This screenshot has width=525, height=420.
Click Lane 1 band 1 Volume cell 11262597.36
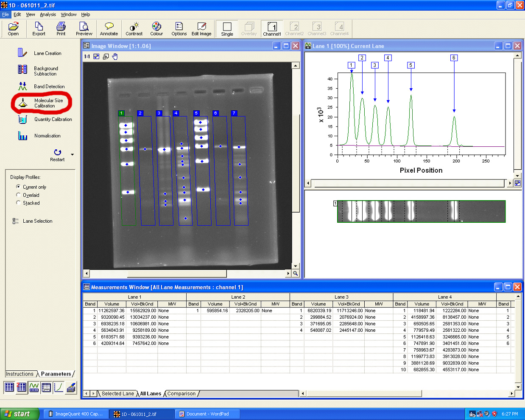tap(112, 311)
